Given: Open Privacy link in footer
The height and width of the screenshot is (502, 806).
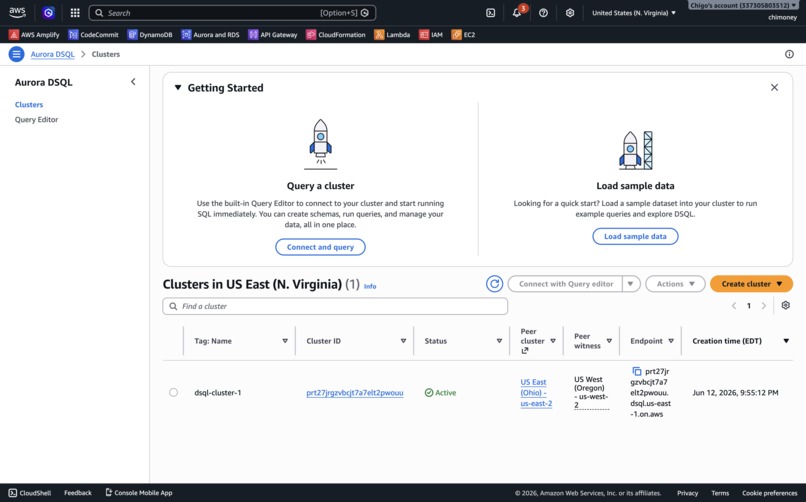Looking at the screenshot, I should click(x=687, y=493).
